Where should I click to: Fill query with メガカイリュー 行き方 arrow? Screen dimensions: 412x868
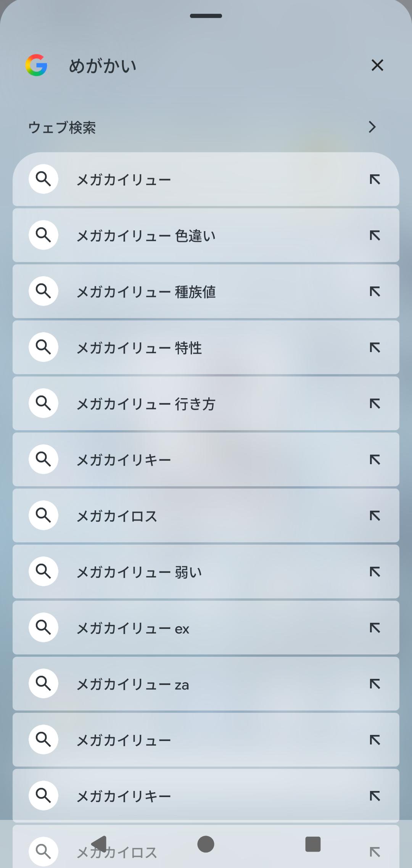click(375, 403)
